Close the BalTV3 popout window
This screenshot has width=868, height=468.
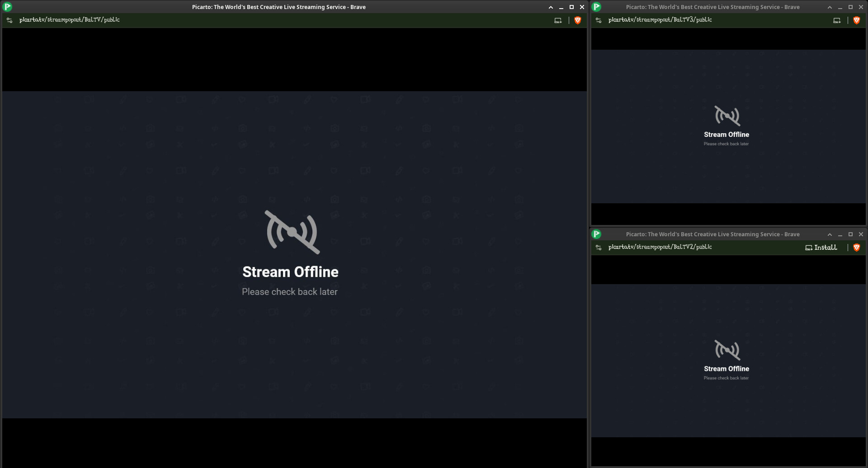pos(861,7)
